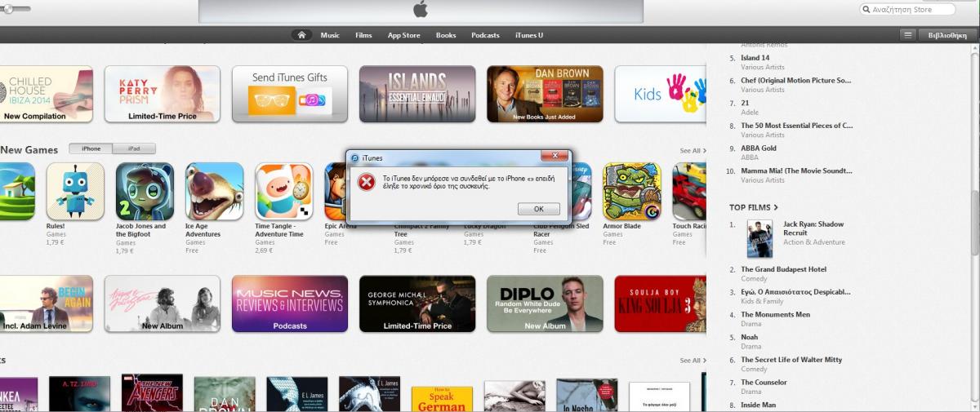The image size is (980, 412).
Task: Open the Chimpact 2 Family Tree title
Action: [421, 230]
